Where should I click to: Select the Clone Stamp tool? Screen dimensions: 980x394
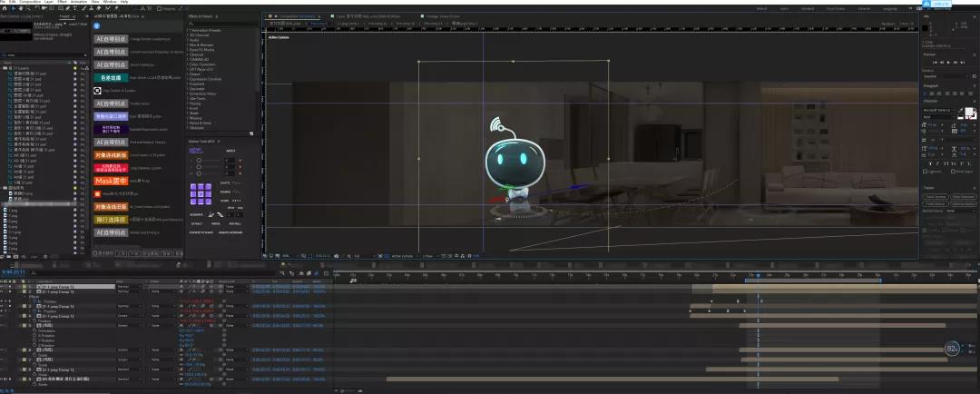92,8
